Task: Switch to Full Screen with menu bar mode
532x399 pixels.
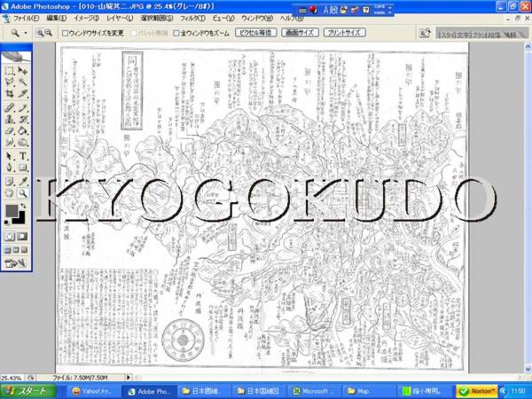Action: pos(16,250)
